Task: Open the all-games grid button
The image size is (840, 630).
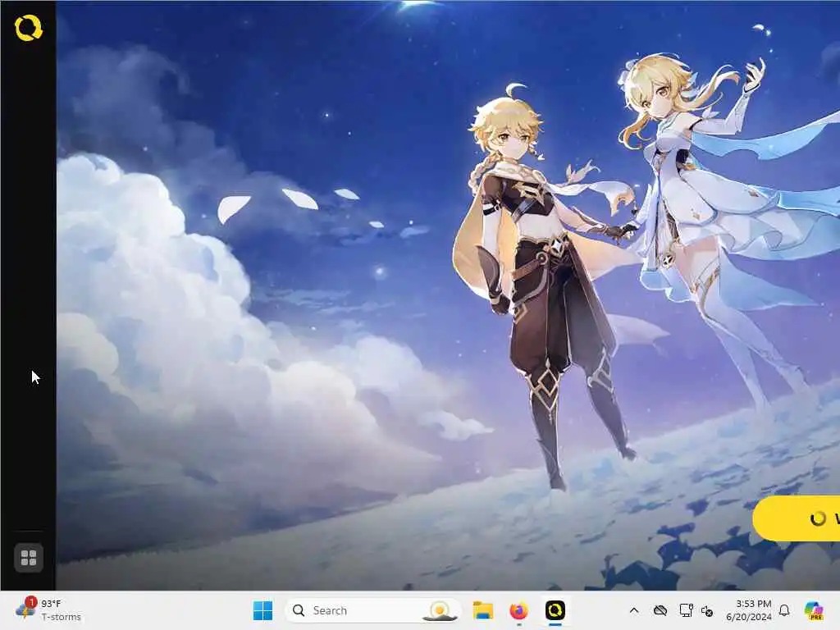Action: pyautogui.click(x=29, y=558)
